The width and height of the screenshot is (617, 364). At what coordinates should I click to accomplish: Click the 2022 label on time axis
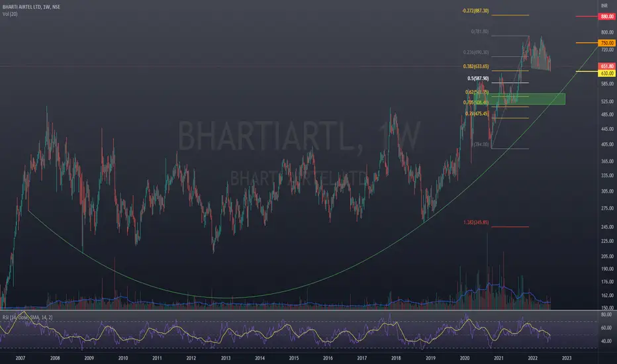[x=533, y=358]
